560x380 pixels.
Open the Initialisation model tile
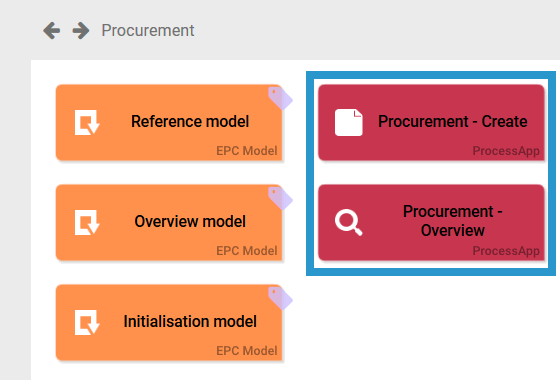pos(169,322)
